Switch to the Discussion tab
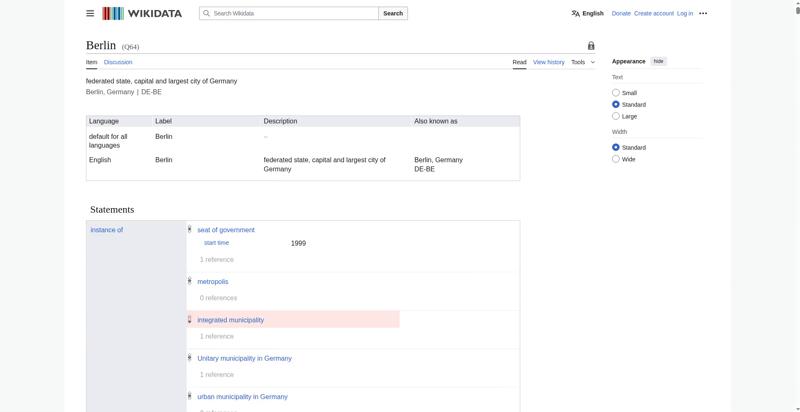Viewport: 800px width, 412px height. [x=118, y=62]
